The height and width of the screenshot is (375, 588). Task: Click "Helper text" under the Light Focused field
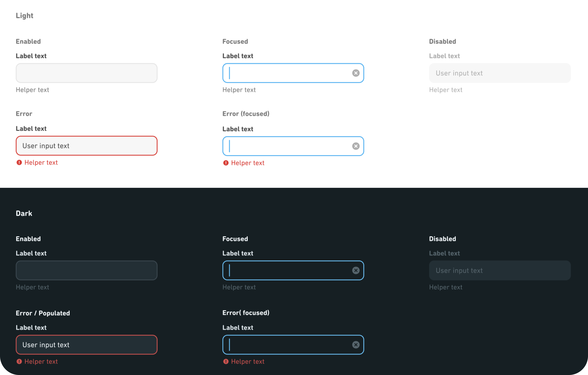pos(239,90)
